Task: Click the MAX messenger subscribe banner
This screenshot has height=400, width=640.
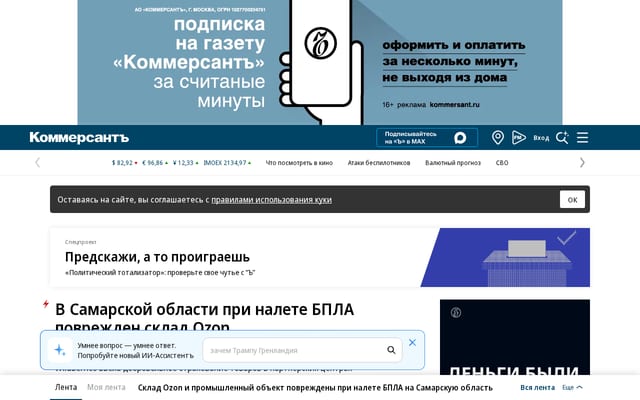Action: 427,138
